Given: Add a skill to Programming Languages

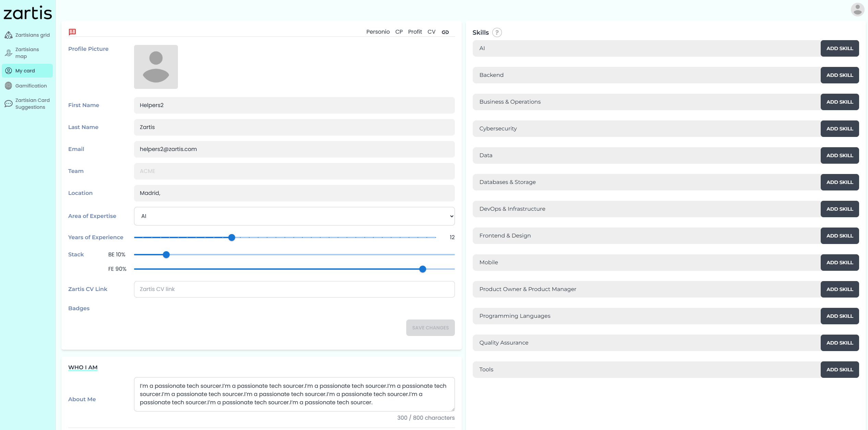Looking at the screenshot, I should click(x=840, y=316).
